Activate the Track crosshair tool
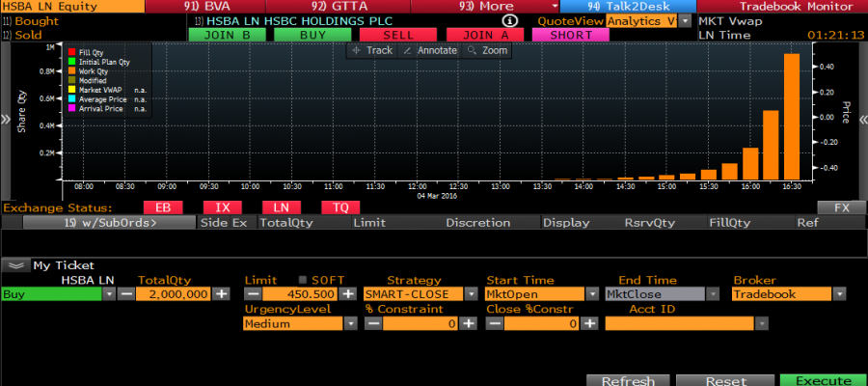The height and width of the screenshot is (386, 868). (x=372, y=50)
